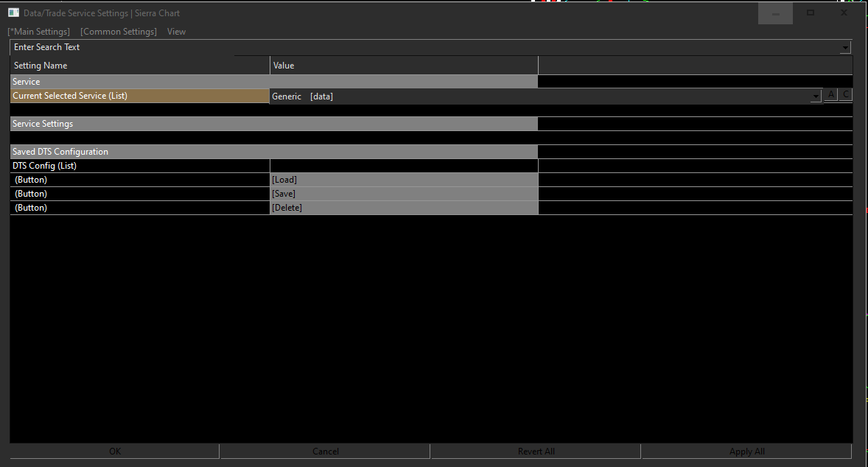
Task: Click the Value column header
Action: coord(404,66)
